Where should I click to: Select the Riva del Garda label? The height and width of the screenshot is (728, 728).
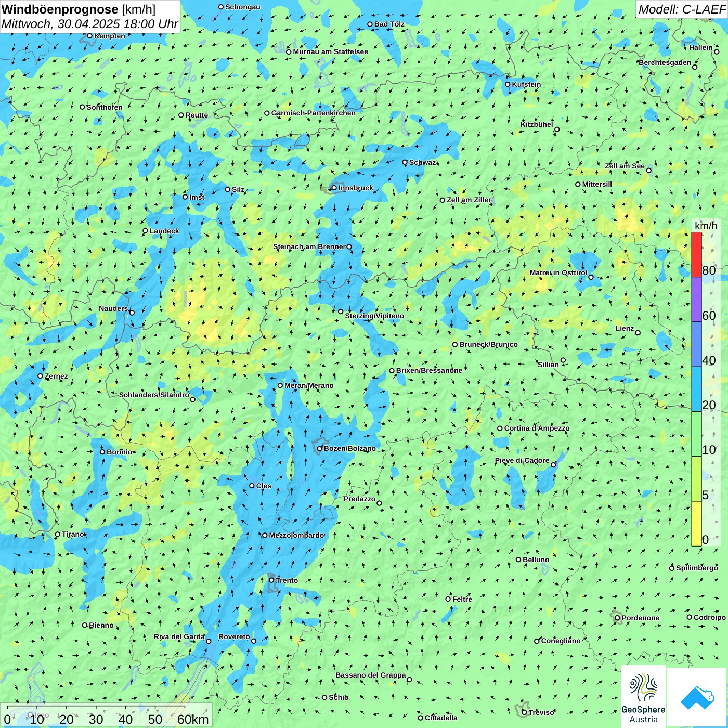click(x=179, y=636)
